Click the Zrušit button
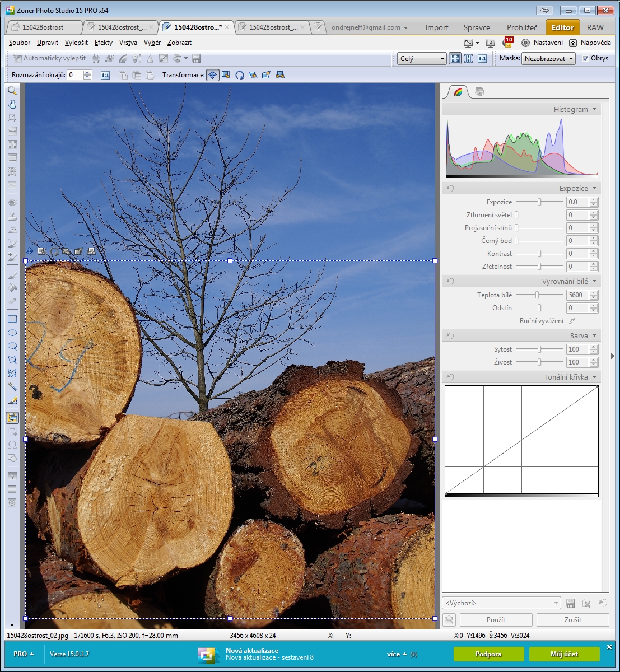 click(572, 620)
